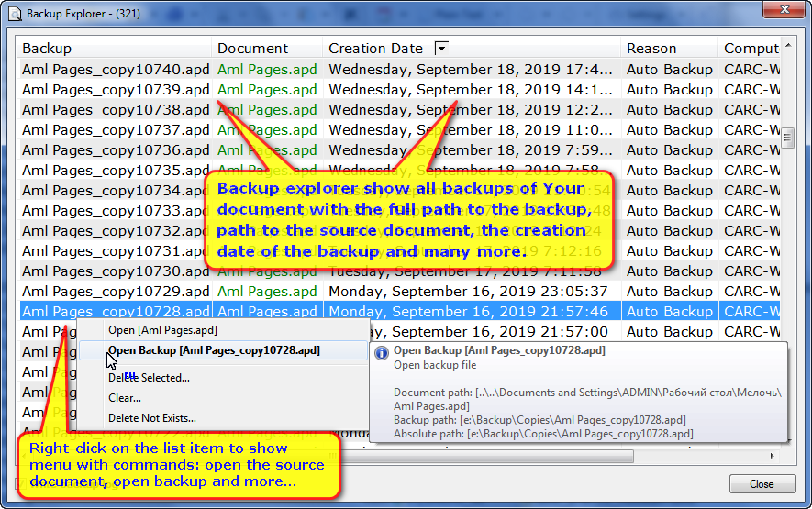Image resolution: width=812 pixels, height=509 pixels.
Task: Click CARC-W computer cell in copy10740 row
Action: pos(751,70)
